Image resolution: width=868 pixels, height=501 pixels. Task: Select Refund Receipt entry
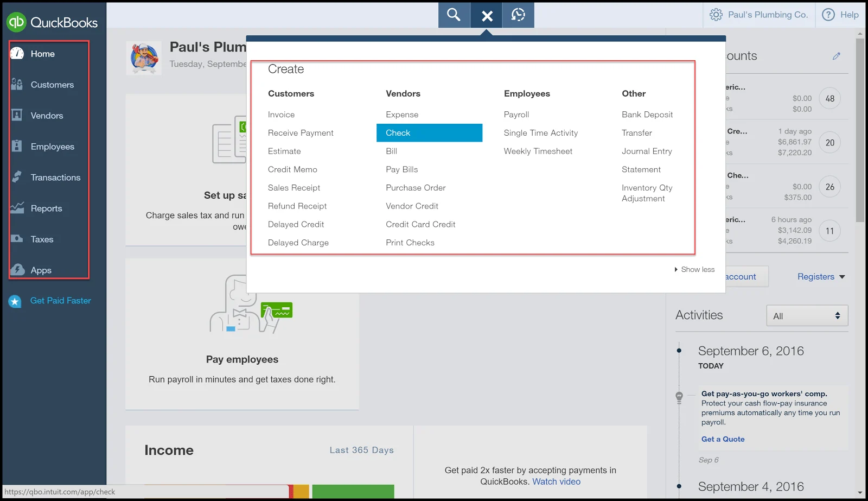coord(297,206)
